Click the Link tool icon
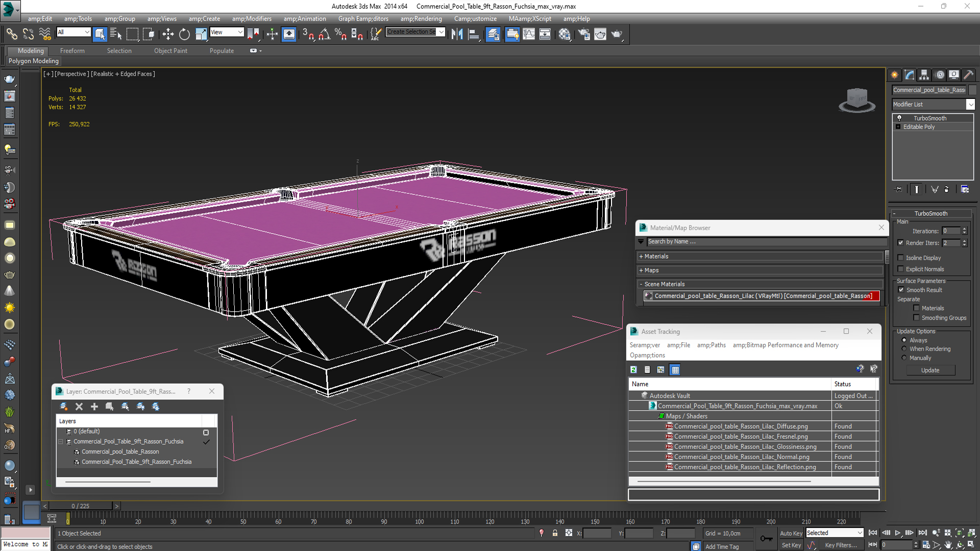This screenshot has height=551, width=980. (11, 34)
